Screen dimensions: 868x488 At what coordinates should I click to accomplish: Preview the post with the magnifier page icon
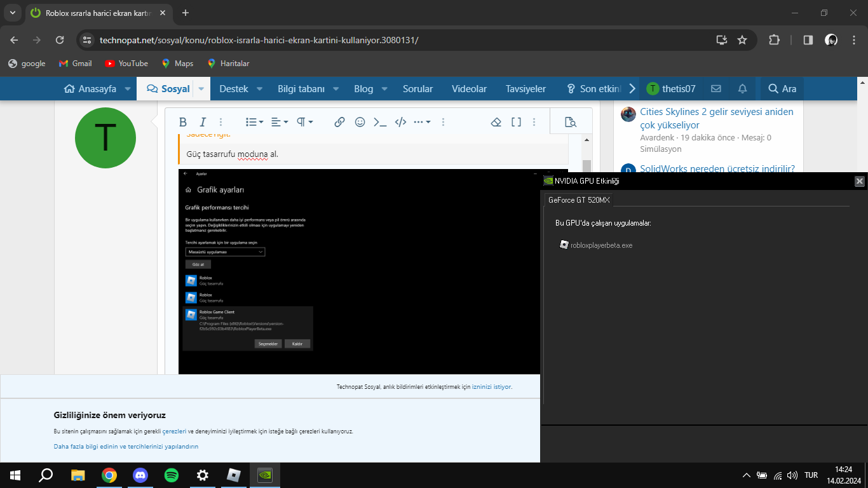click(x=570, y=122)
